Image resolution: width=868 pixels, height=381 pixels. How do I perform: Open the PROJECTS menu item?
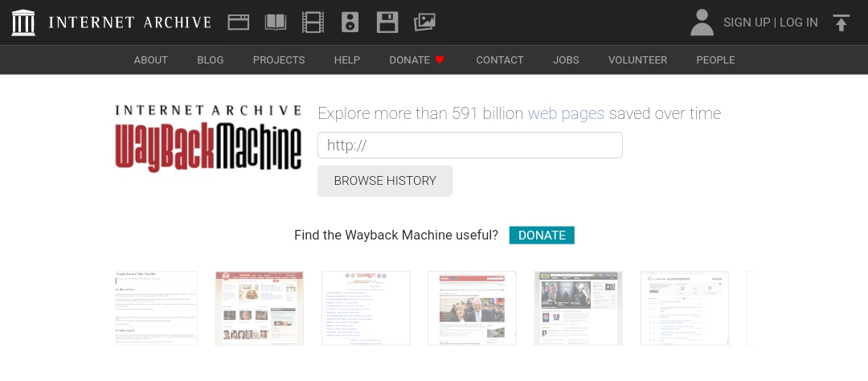pos(279,59)
